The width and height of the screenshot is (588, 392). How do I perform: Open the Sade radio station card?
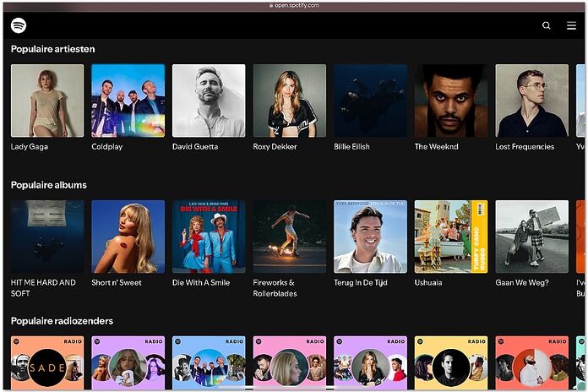point(47,362)
